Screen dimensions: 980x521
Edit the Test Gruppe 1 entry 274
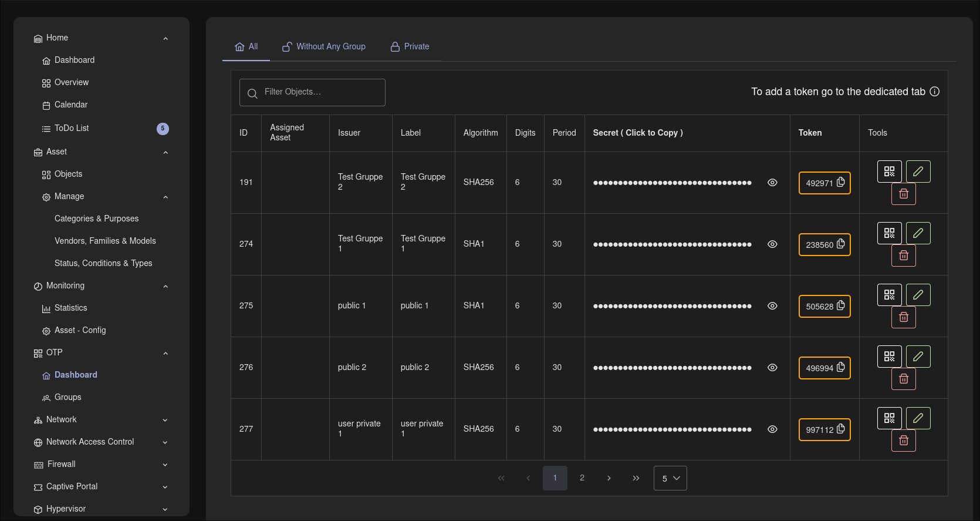click(x=918, y=233)
